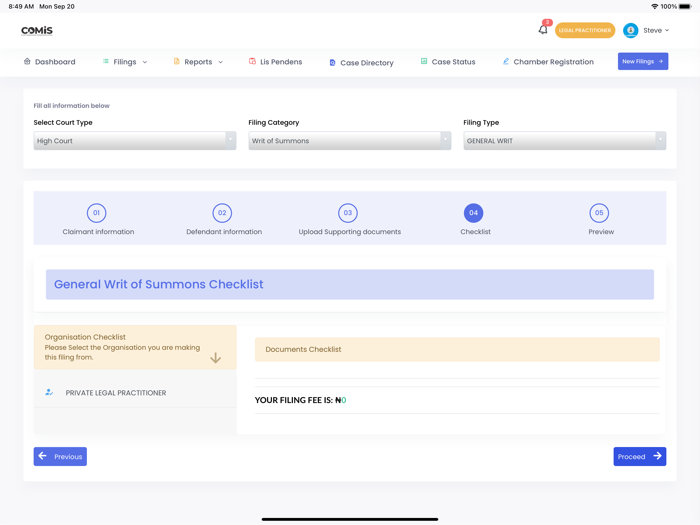Click the YOUR FILING FEE IS text
This screenshot has width=700, height=525.
pos(300,400)
